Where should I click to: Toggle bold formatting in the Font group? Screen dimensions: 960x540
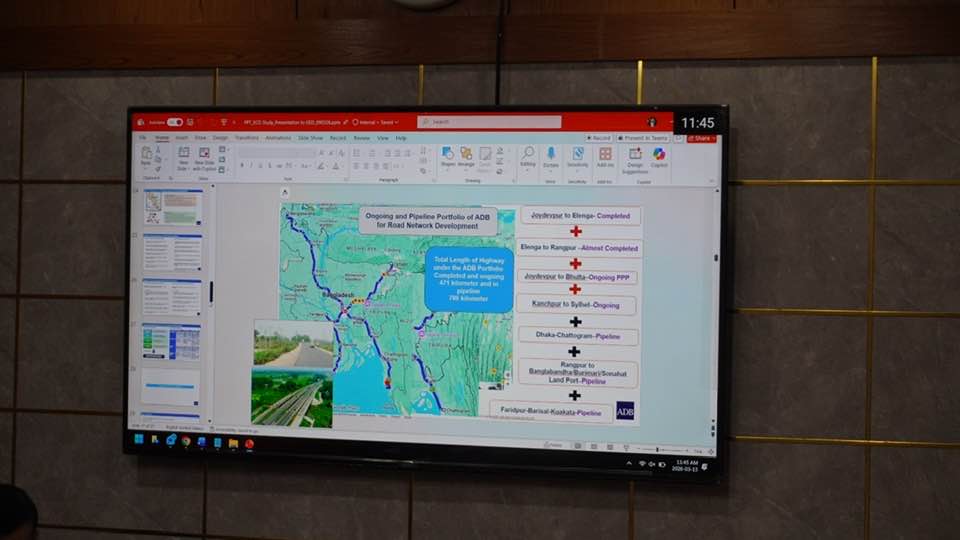click(x=241, y=165)
